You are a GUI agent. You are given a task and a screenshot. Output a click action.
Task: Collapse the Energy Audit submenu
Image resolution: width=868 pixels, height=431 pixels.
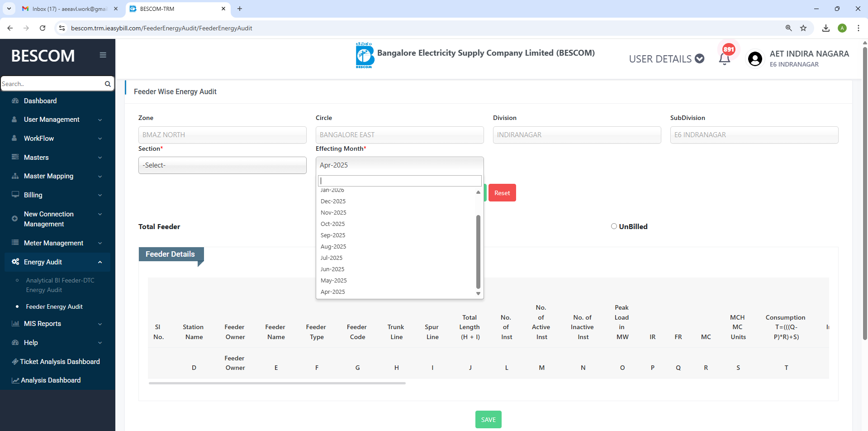(x=100, y=262)
